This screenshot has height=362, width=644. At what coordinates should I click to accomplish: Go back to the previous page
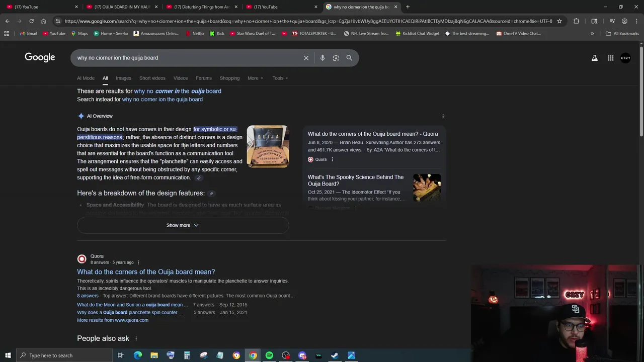pyautogui.click(x=7, y=21)
